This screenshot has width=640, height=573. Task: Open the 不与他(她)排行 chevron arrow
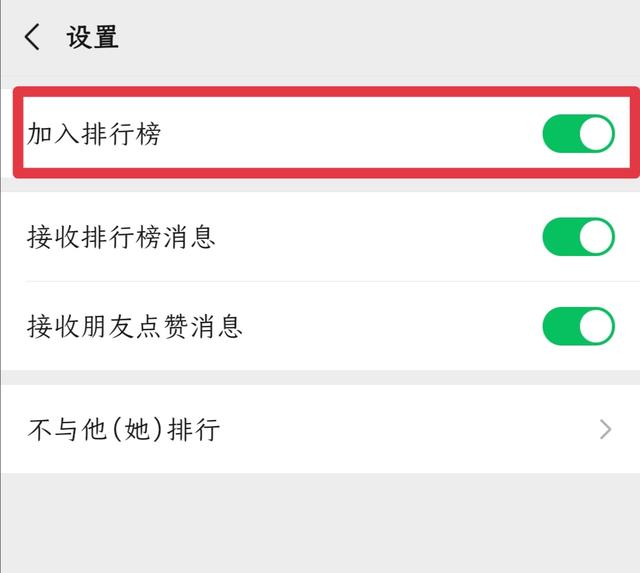(x=606, y=429)
